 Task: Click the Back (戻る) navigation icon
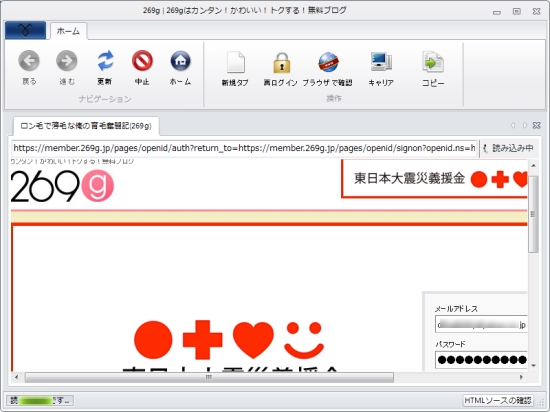coord(29,61)
